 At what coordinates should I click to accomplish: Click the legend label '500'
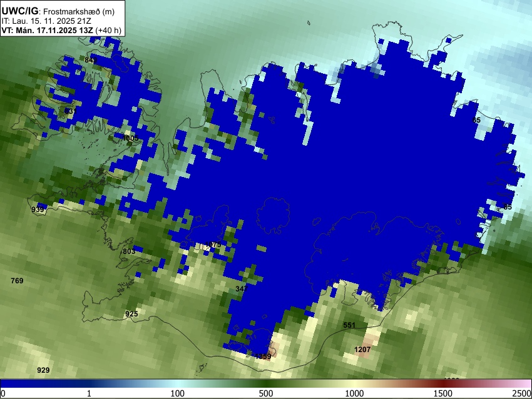(x=265, y=393)
